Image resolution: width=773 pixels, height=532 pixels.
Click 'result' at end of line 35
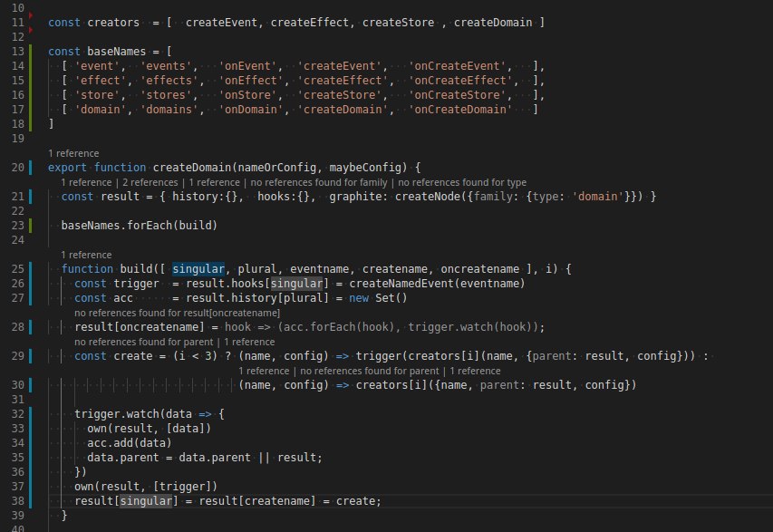click(x=296, y=458)
